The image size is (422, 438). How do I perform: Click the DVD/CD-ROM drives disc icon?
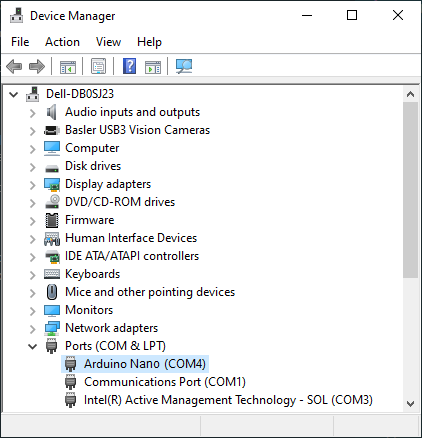pyautogui.click(x=52, y=202)
